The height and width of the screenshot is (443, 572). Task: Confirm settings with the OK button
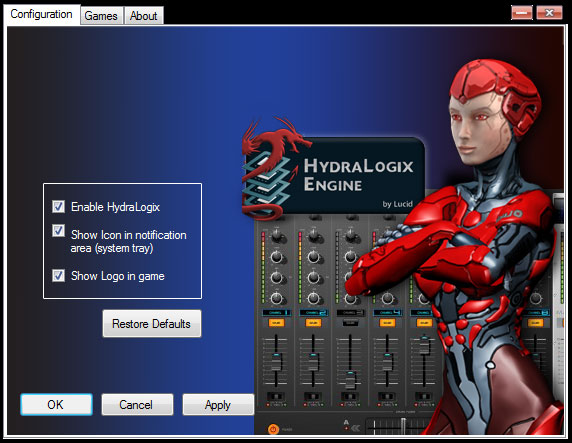click(56, 404)
